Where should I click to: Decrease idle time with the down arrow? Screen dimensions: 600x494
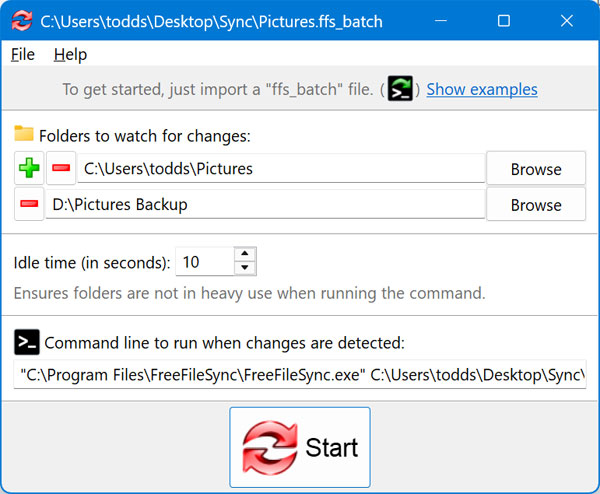[x=245, y=268]
